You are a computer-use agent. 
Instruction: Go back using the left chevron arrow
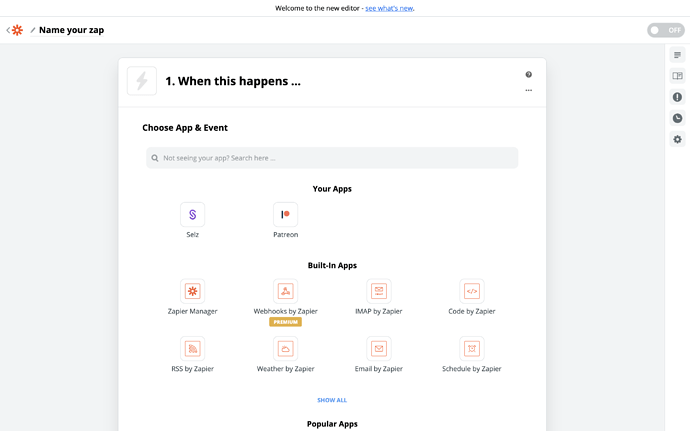pos(8,30)
